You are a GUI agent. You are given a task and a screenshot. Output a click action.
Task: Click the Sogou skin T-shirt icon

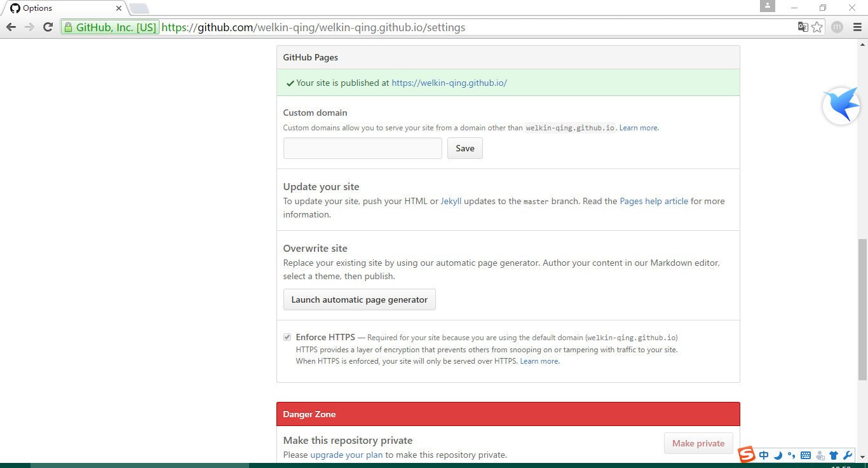coord(833,455)
